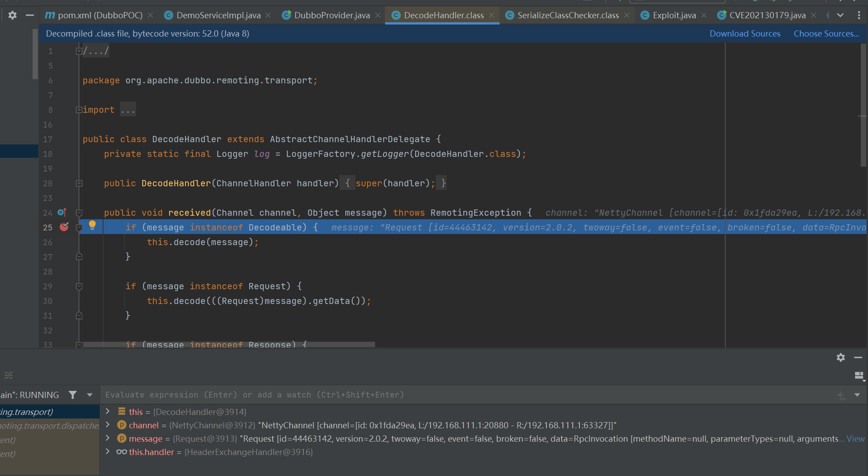Close the CVE202130179.java tab
This screenshot has width=868, height=476.
(x=814, y=15)
